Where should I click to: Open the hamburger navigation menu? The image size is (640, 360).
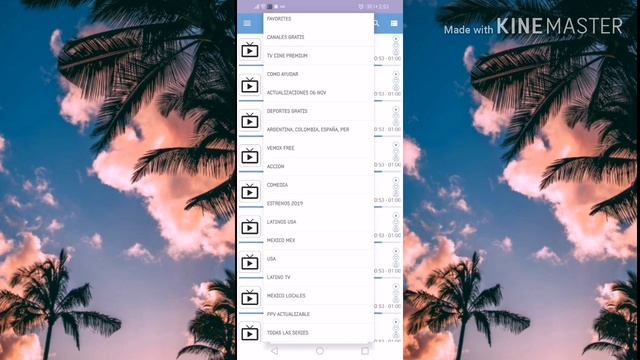click(x=247, y=23)
